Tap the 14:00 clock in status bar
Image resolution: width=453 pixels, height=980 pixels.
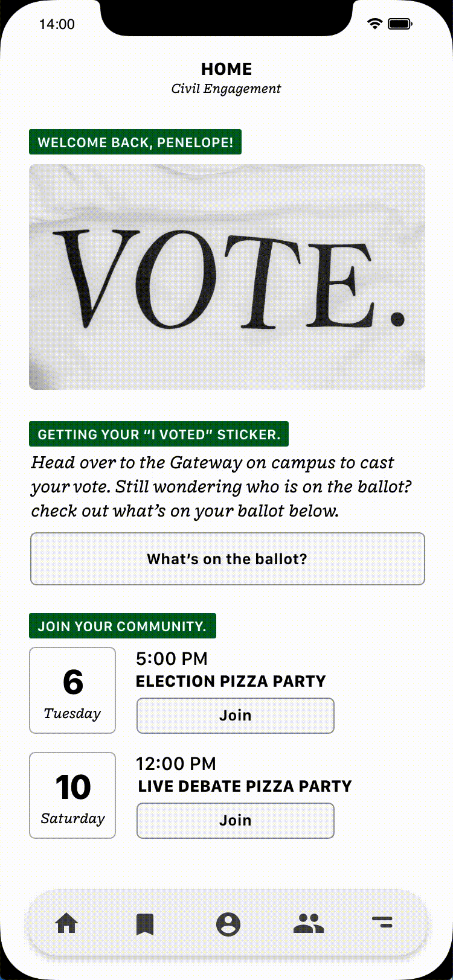[x=57, y=24]
